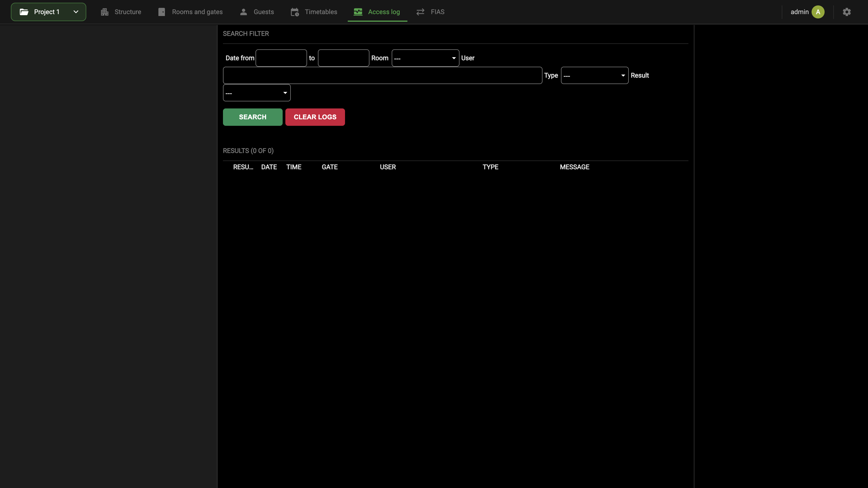
Task: Click the FIAS swap arrows icon
Action: click(420, 12)
